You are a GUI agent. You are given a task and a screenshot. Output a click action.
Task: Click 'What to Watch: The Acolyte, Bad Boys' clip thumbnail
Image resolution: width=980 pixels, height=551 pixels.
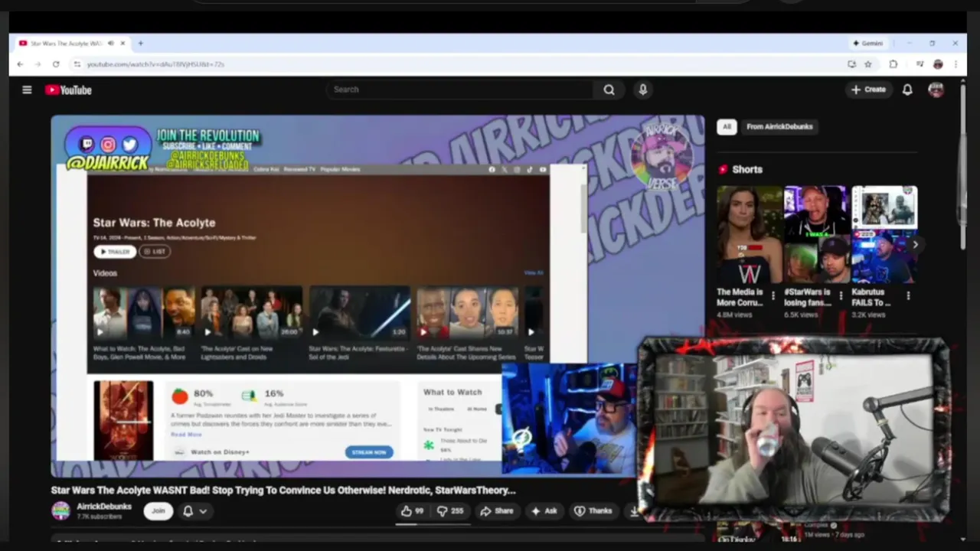[x=144, y=313]
